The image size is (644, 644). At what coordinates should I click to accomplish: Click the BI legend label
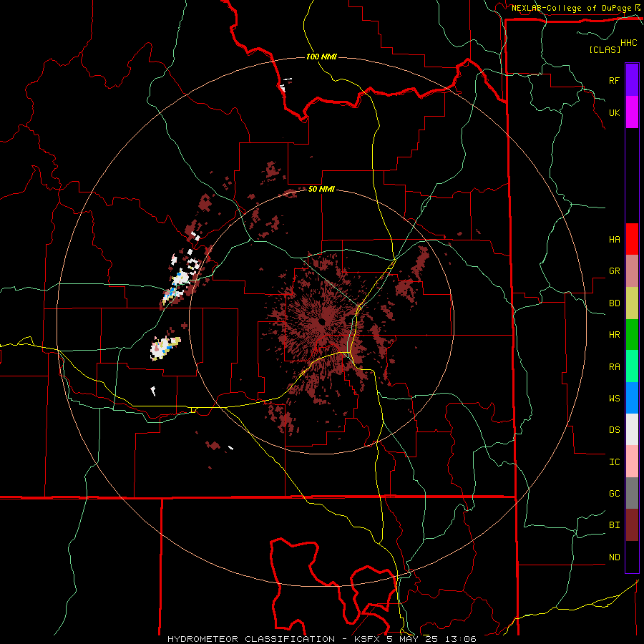pyautogui.click(x=614, y=525)
